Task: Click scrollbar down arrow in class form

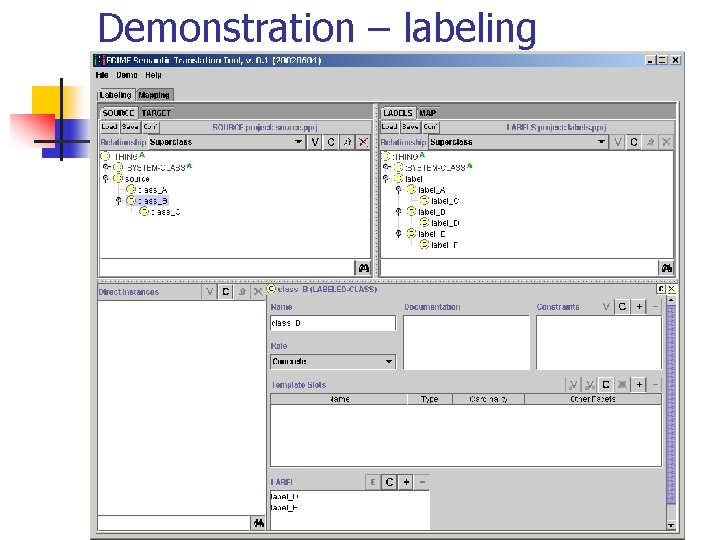Action: 671,525
